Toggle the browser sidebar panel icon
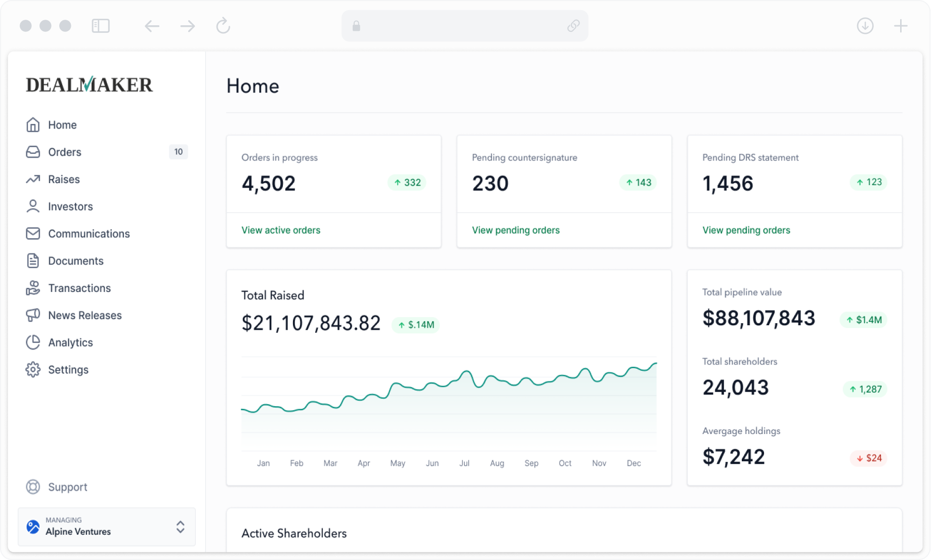 101,26
